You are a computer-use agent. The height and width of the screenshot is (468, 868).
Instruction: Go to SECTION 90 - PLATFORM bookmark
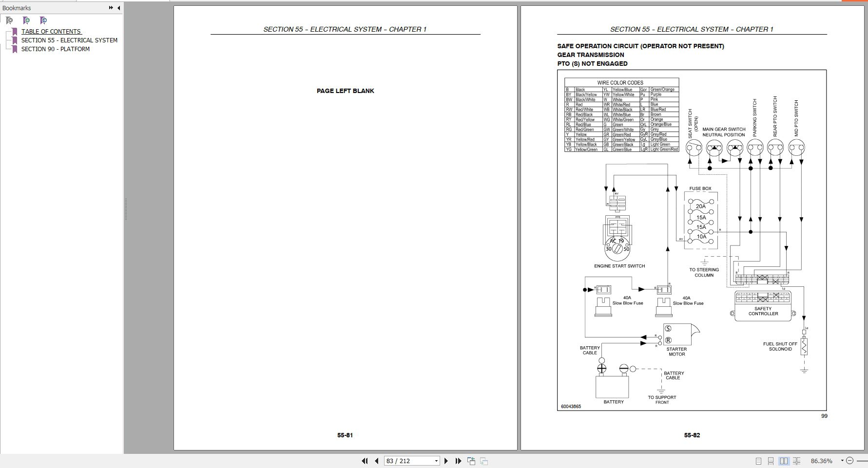pyautogui.click(x=56, y=49)
